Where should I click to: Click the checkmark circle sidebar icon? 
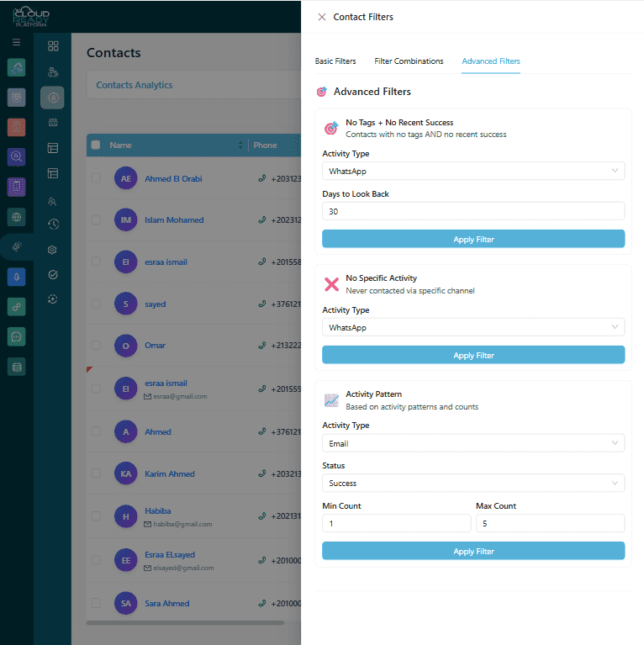[53, 274]
